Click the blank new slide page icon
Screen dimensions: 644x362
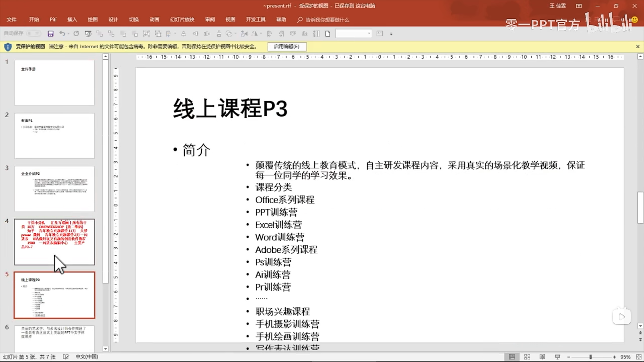pyautogui.click(x=328, y=34)
